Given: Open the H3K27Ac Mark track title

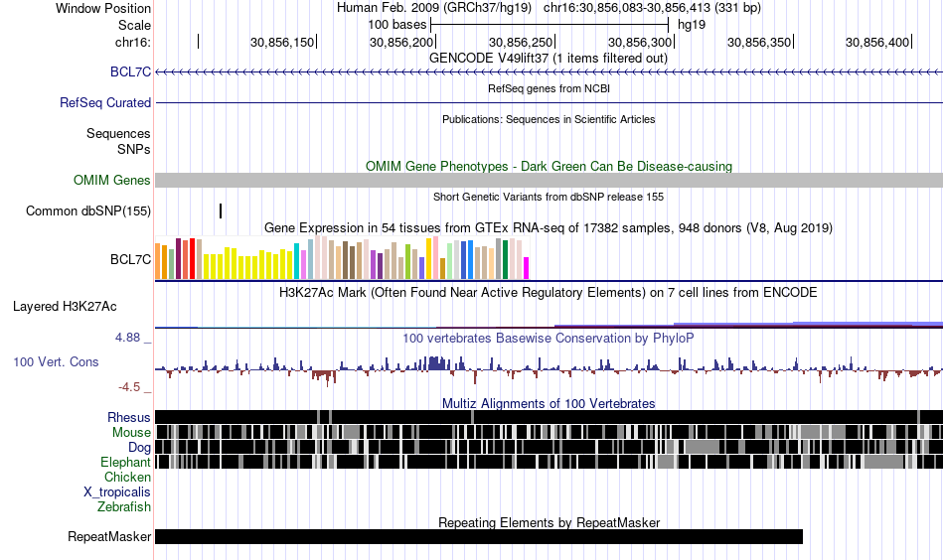Looking at the screenshot, I should pyautogui.click(x=549, y=293).
